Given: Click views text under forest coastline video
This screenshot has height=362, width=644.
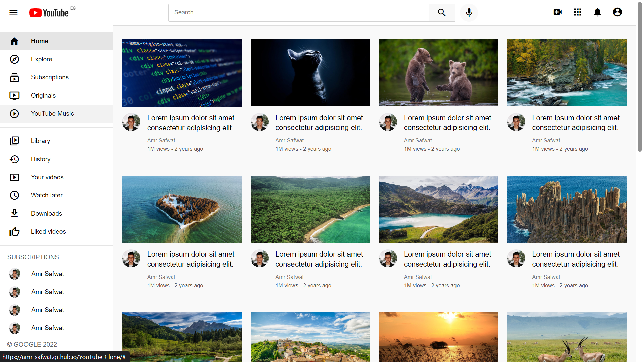Looking at the screenshot, I should point(303,285).
